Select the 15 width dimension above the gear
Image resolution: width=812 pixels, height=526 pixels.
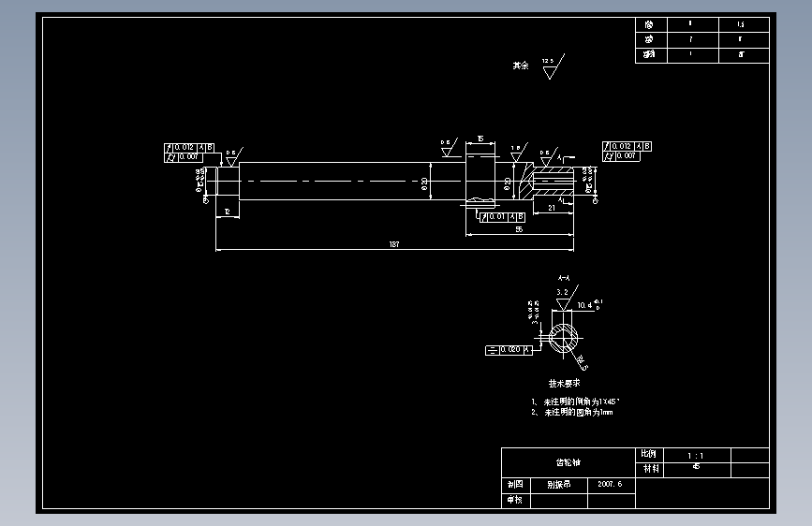pyautogui.click(x=480, y=139)
